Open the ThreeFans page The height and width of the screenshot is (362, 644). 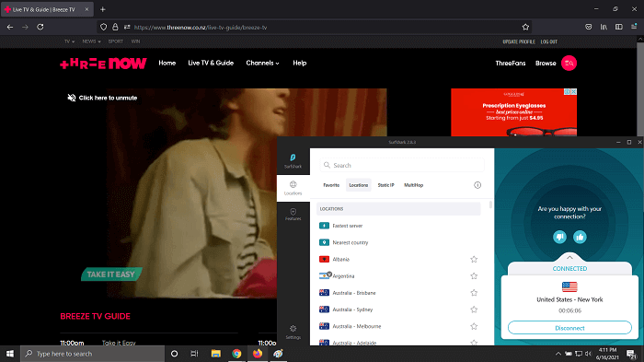pos(511,64)
